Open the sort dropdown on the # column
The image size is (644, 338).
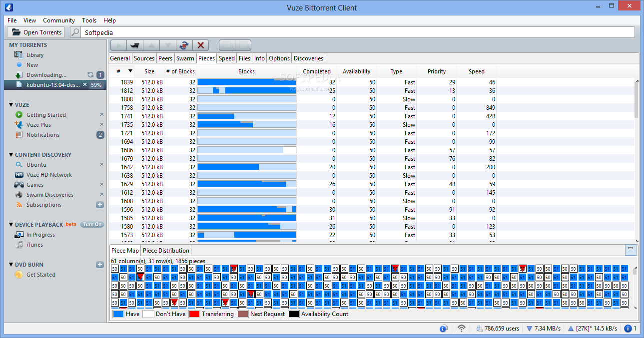pos(130,71)
